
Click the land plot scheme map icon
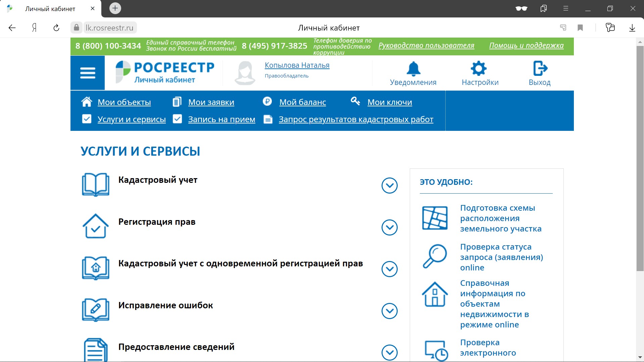pos(435,218)
